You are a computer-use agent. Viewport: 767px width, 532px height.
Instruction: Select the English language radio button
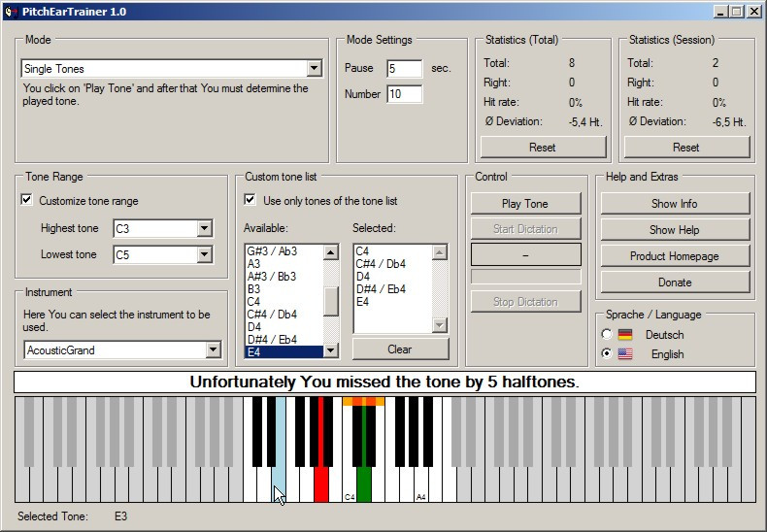[x=607, y=353]
